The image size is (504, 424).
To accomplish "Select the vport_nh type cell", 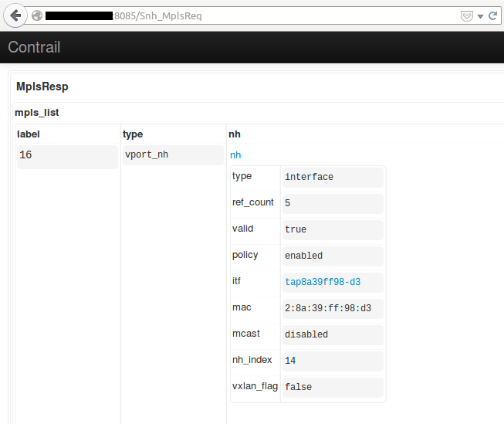I will point(173,155).
